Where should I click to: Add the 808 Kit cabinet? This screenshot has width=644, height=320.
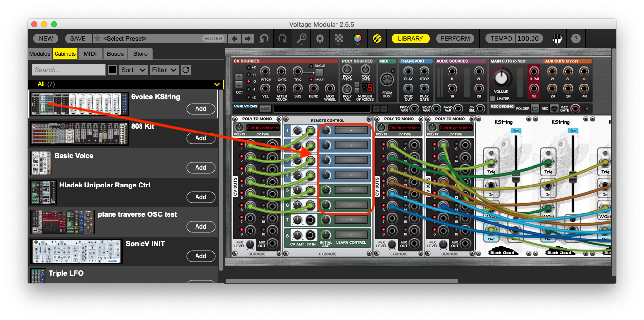[x=201, y=138]
